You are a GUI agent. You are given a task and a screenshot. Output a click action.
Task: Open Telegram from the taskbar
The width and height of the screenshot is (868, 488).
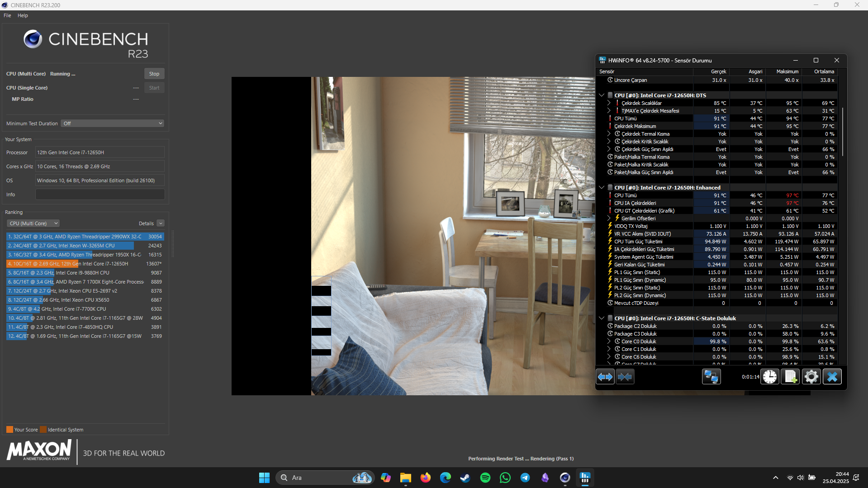click(x=525, y=478)
